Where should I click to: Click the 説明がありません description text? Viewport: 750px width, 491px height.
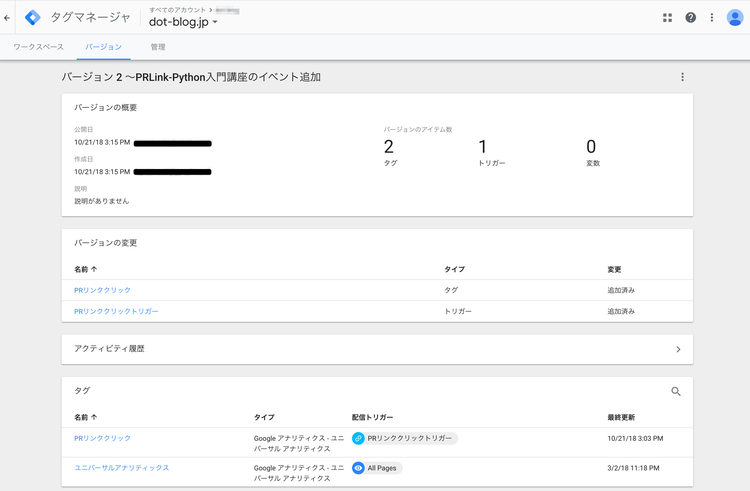101,201
